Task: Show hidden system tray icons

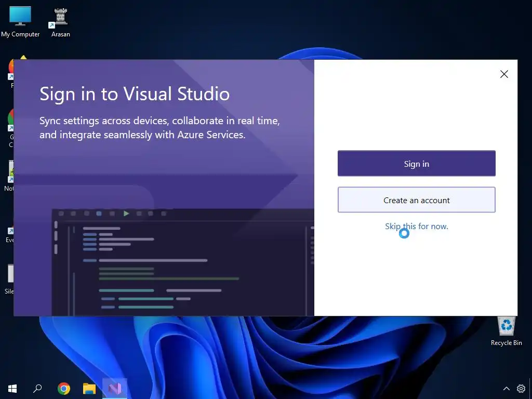Action: [506, 389]
